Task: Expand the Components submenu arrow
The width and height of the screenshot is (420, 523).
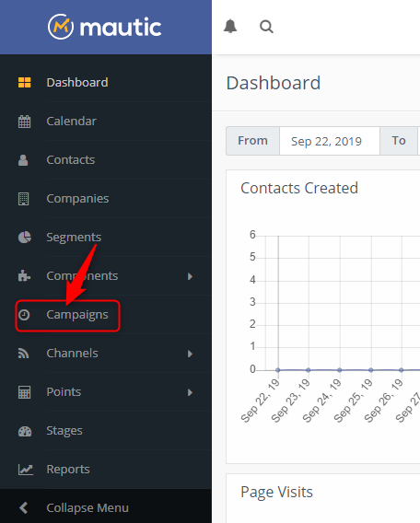Action: [x=190, y=276]
